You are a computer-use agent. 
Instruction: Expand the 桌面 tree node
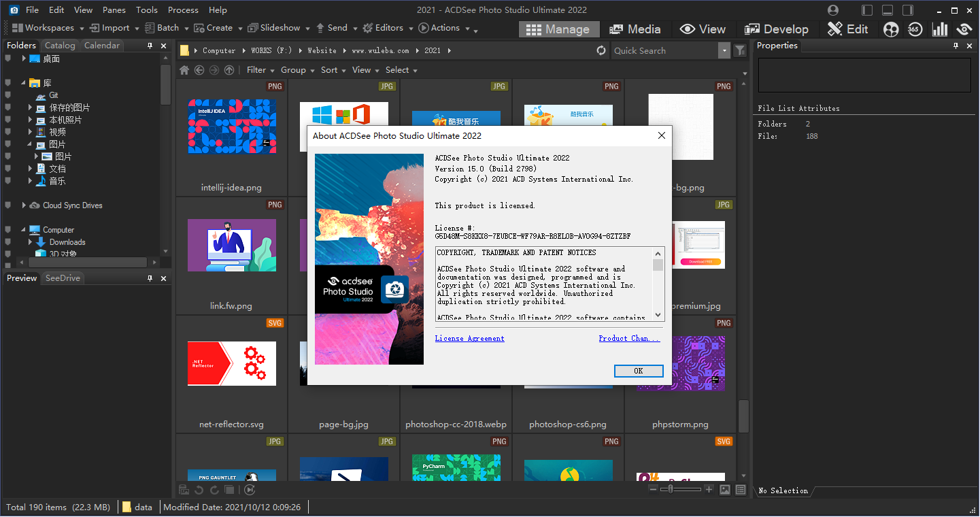[24, 59]
